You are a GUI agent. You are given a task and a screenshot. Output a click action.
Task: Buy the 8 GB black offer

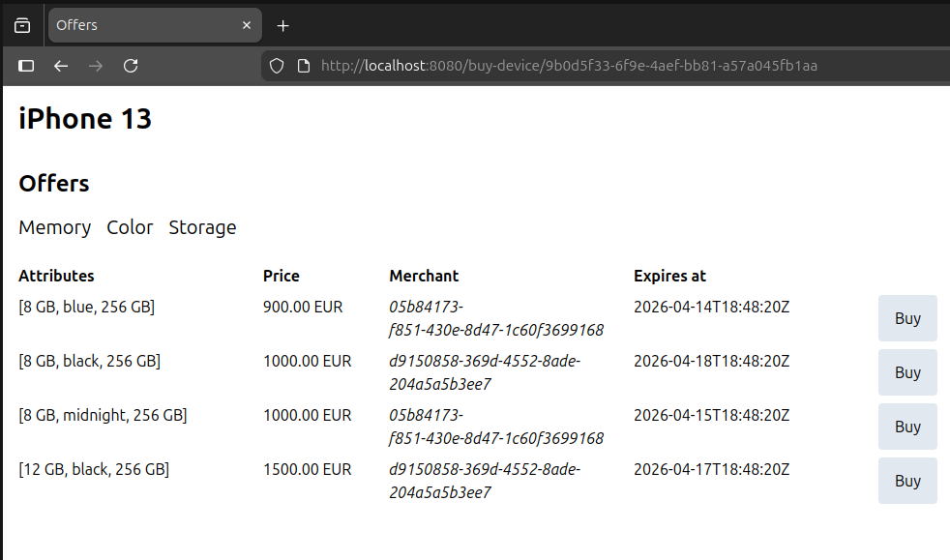pyautogui.click(x=906, y=372)
